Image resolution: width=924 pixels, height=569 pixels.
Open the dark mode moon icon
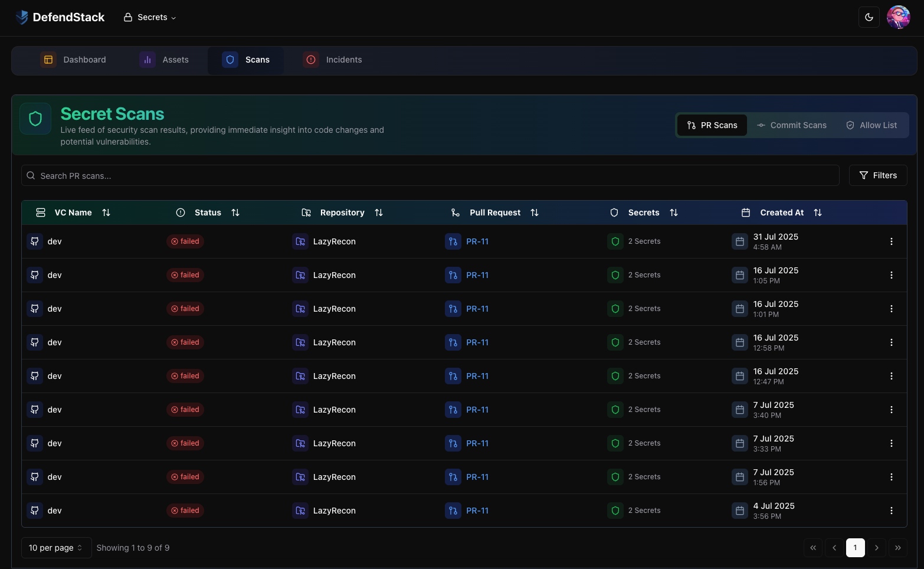[x=869, y=17]
